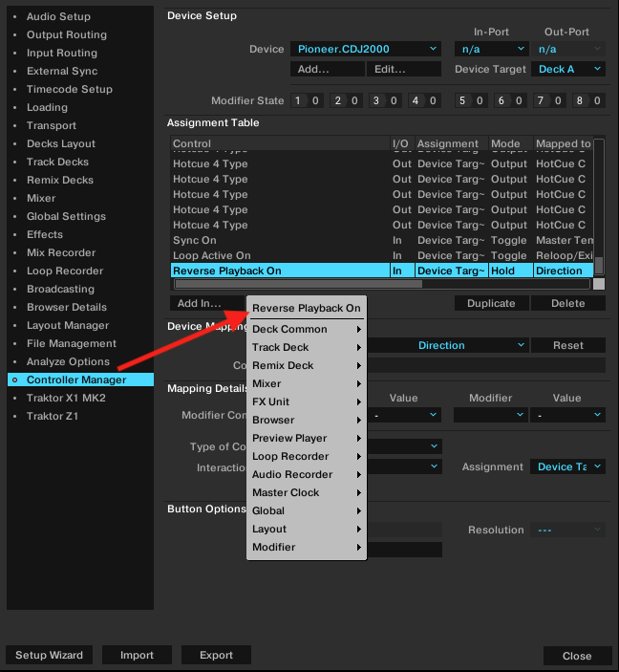Screen dimensions: 619x672
Task: Select Traktor X1 MK2 in sidebar
Action: [66, 398]
